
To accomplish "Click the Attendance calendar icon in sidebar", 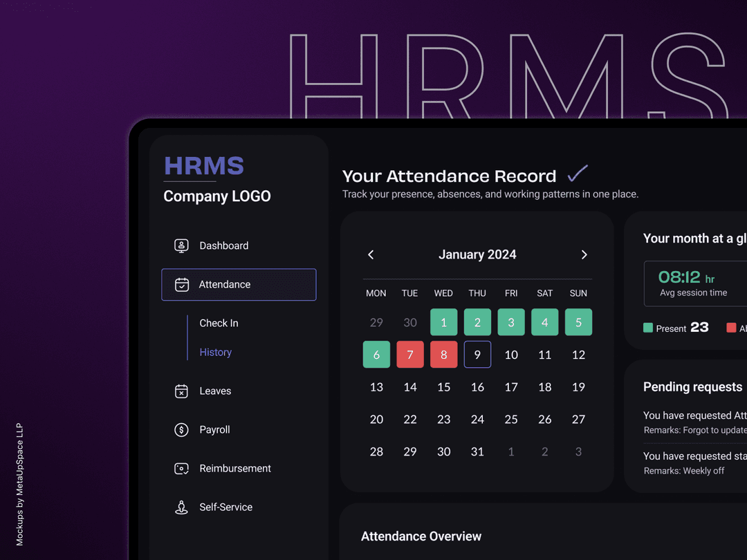I will click(181, 284).
